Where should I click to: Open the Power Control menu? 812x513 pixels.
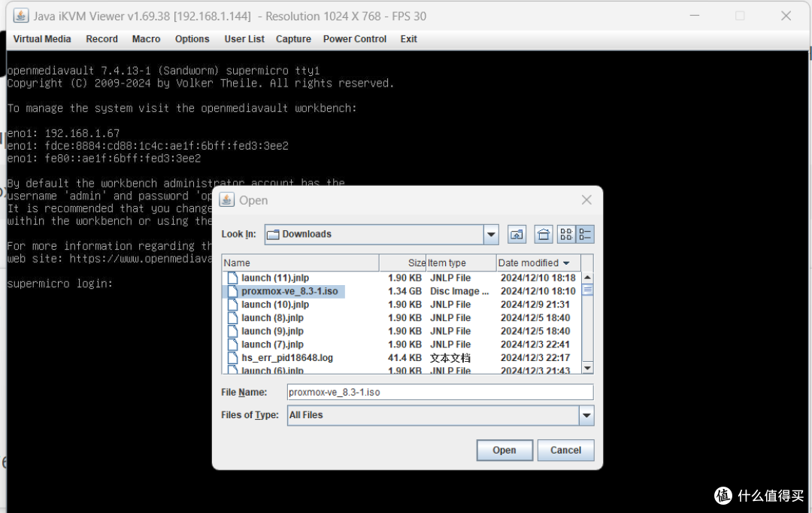point(355,39)
